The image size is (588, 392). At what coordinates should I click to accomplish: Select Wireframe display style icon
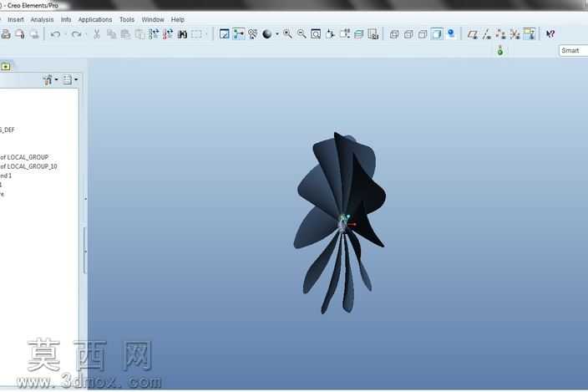point(394,34)
